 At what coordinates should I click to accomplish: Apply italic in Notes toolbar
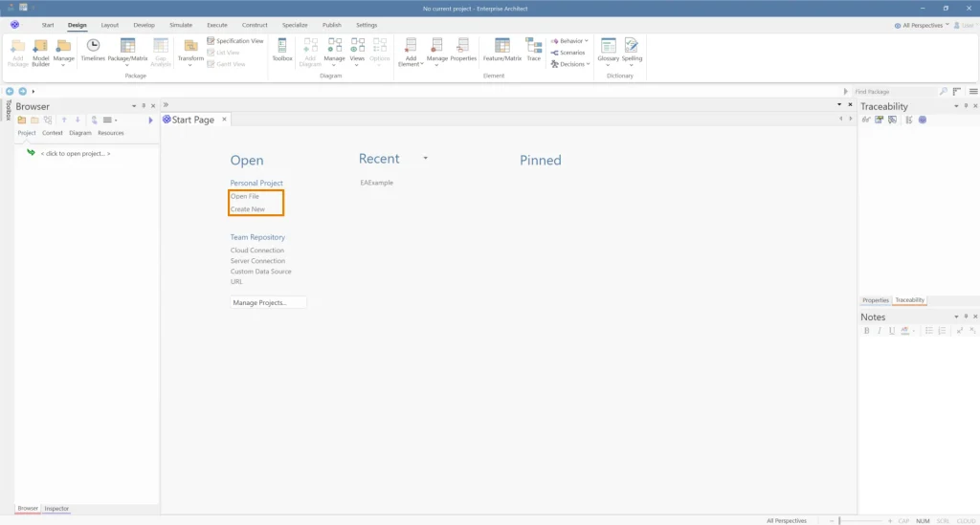(x=879, y=331)
